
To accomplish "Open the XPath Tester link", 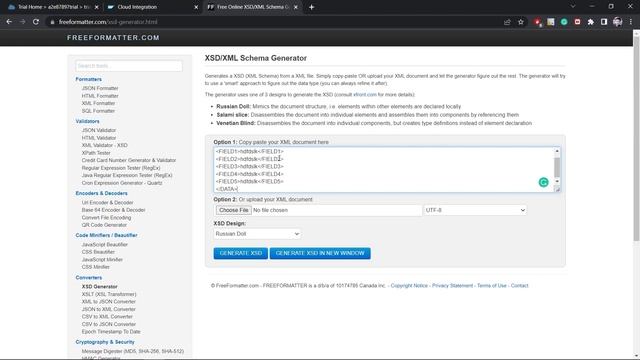I will tap(96, 153).
